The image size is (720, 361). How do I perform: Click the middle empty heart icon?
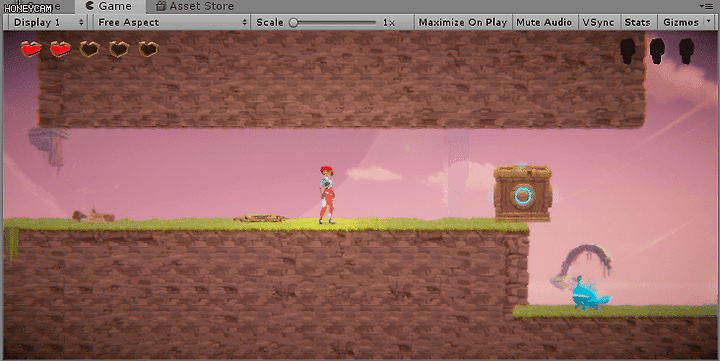[x=119, y=48]
